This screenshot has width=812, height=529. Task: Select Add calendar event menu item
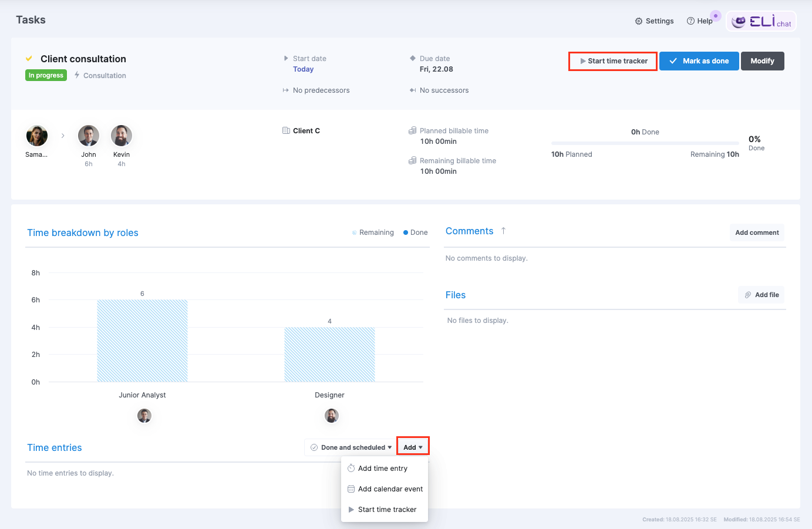tap(385, 489)
